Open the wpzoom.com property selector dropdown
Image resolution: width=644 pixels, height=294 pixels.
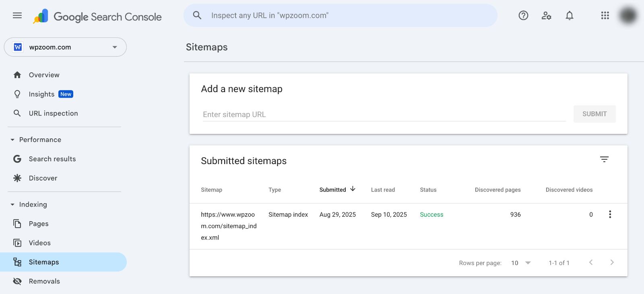[65, 47]
